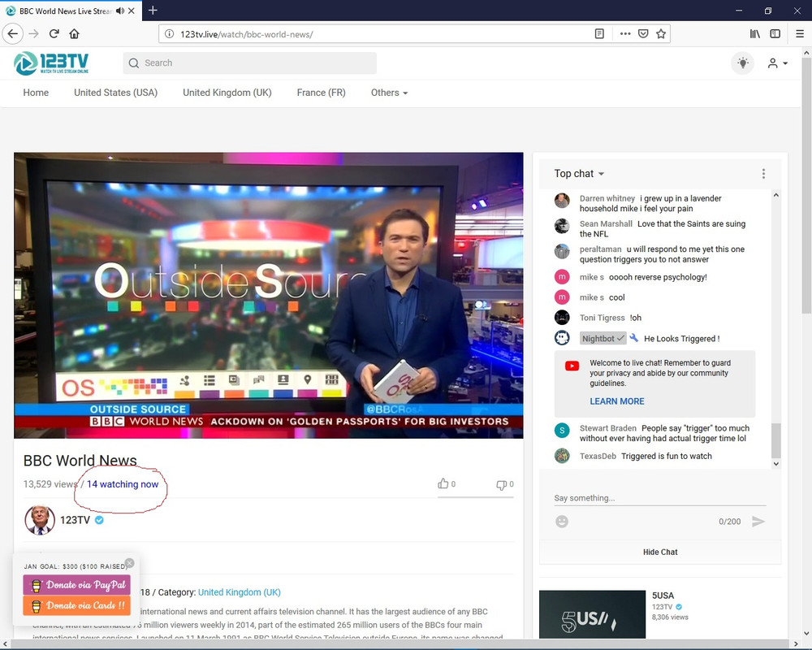Click the BBC World News video player
The image size is (812, 650).
[x=268, y=296]
